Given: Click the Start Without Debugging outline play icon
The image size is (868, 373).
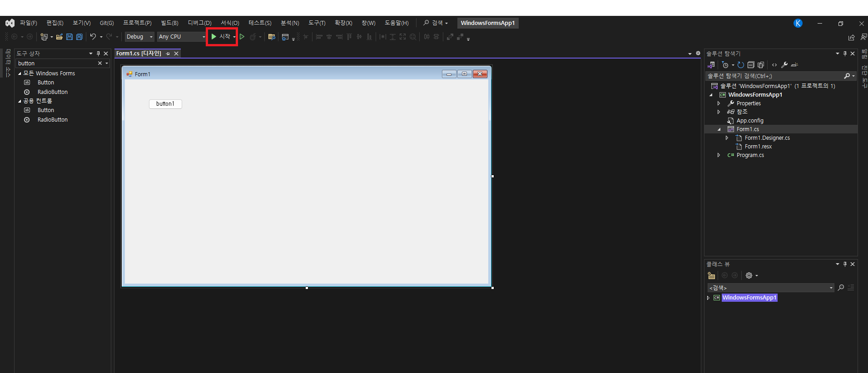Looking at the screenshot, I should (242, 37).
